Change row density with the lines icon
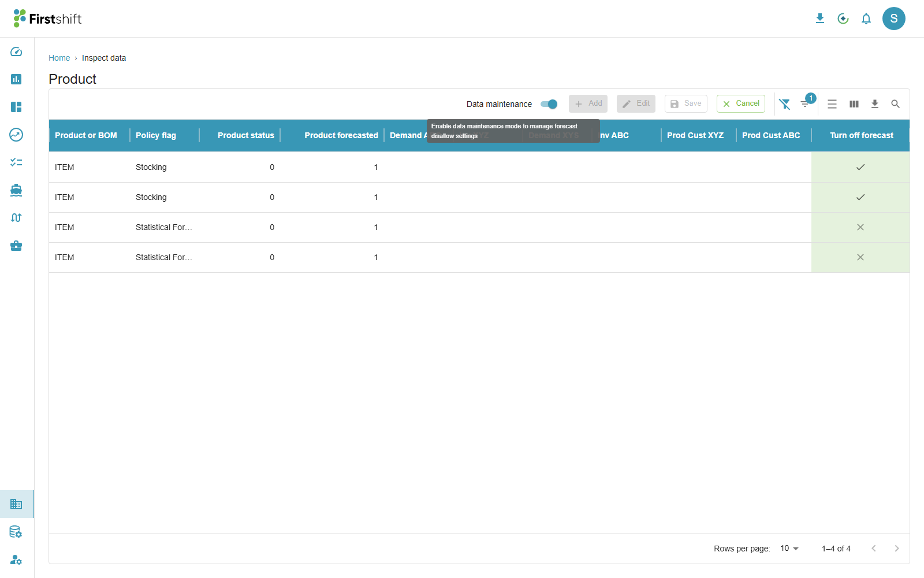The height and width of the screenshot is (578, 924). point(832,104)
